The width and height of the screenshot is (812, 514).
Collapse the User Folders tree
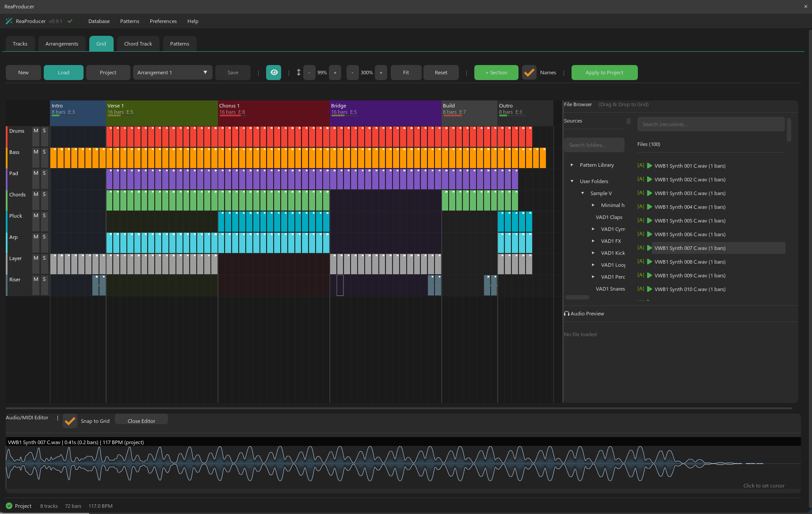click(572, 181)
